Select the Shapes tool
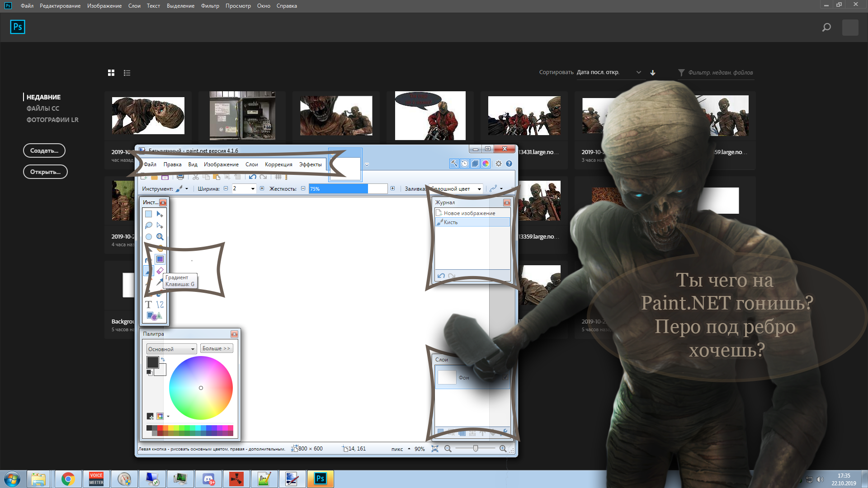The width and height of the screenshot is (868, 488). coord(154,316)
